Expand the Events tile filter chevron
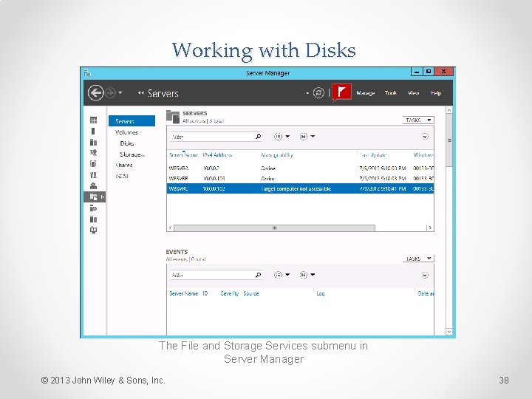This screenshot has height=399, width=532. [425, 275]
